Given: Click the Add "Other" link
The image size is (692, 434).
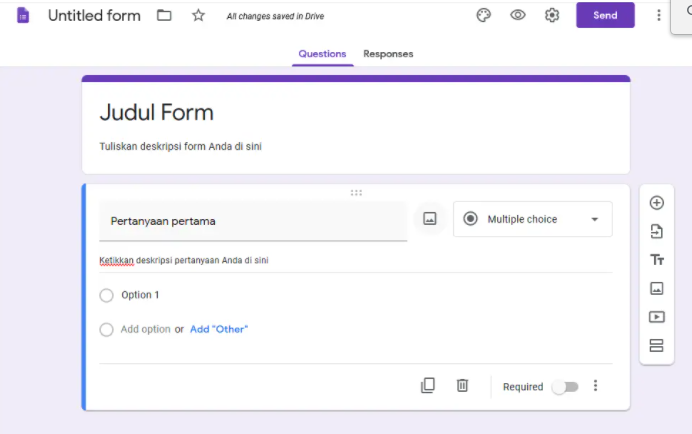Looking at the screenshot, I should 219,329.
